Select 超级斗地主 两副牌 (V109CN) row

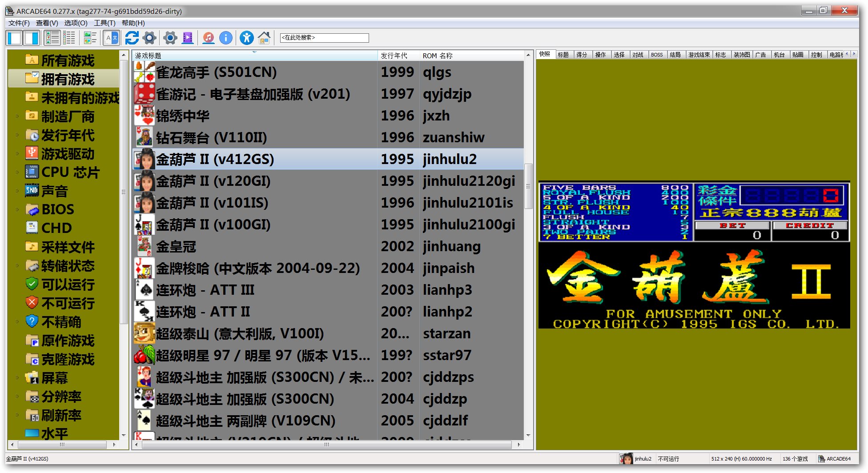[x=328, y=421]
